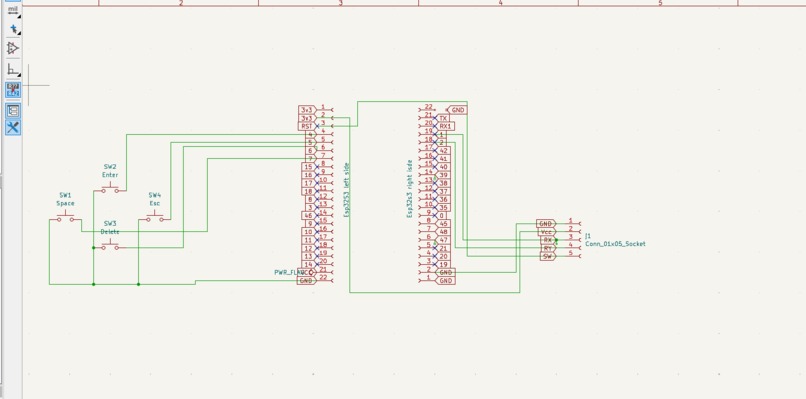Click the SW3 reference text
The height and width of the screenshot is (399, 806).
[x=110, y=224]
